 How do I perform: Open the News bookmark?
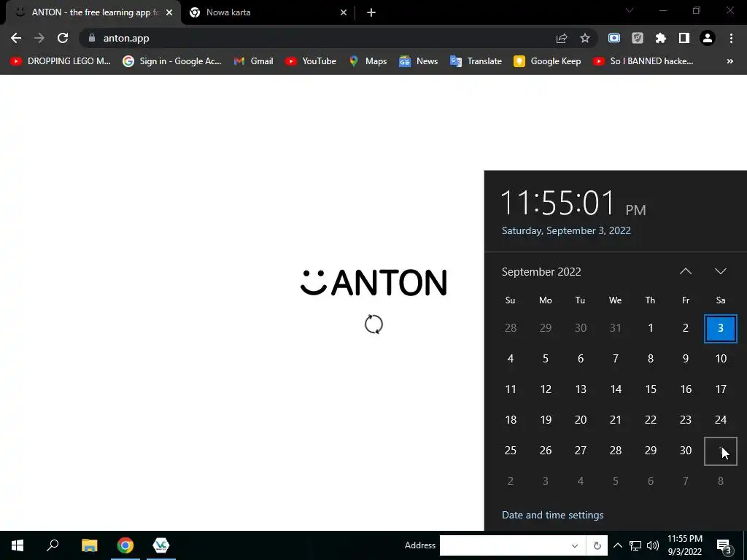pos(418,61)
